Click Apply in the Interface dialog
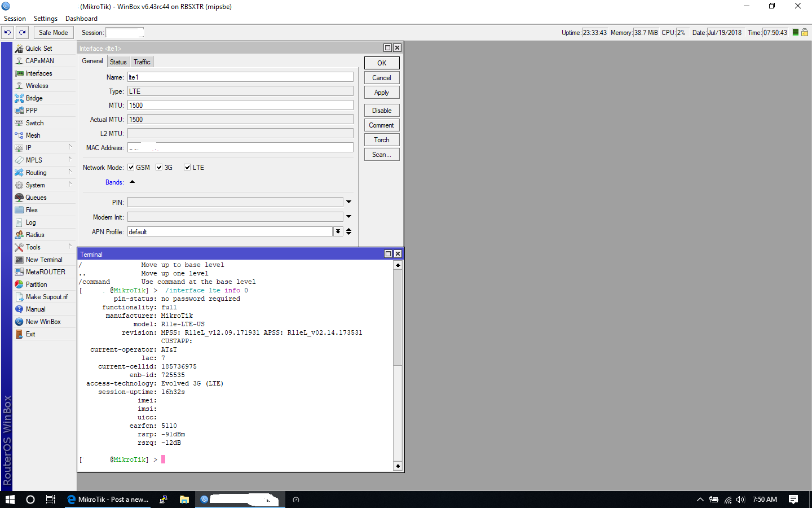The image size is (812, 508). [382, 93]
